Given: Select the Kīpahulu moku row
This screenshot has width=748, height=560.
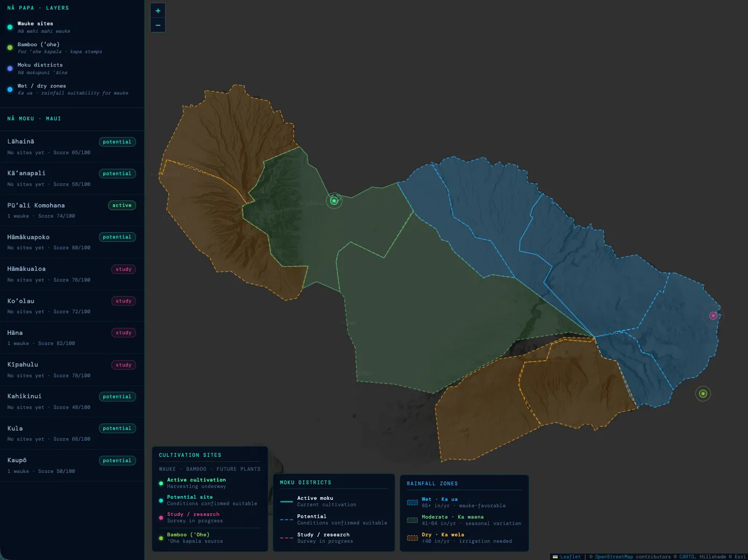Looking at the screenshot, I should (72, 370).
